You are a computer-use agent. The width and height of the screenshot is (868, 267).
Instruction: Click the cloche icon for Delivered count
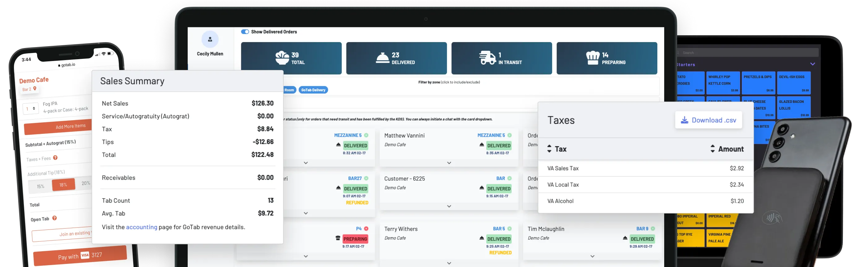pos(382,58)
